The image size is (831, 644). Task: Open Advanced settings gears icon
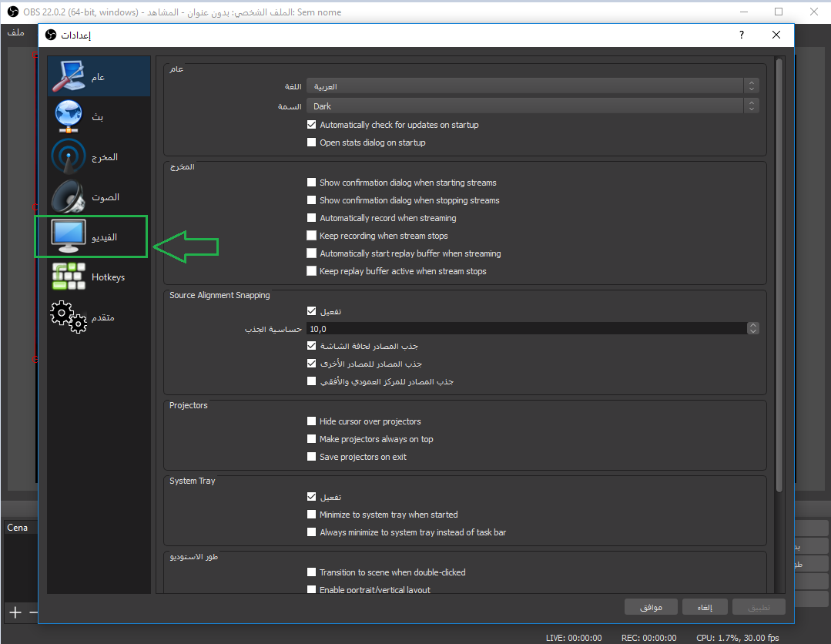pyautogui.click(x=68, y=317)
